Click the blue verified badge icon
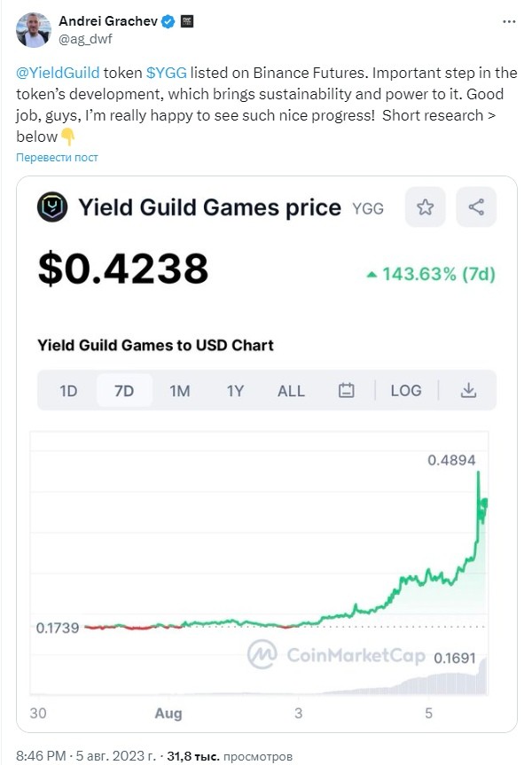This screenshot has width=532, height=765. point(168,21)
